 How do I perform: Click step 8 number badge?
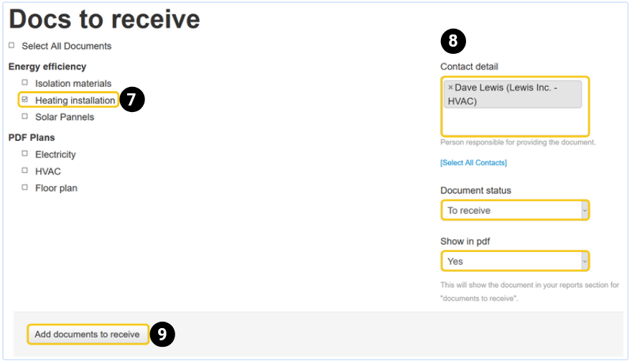click(453, 41)
